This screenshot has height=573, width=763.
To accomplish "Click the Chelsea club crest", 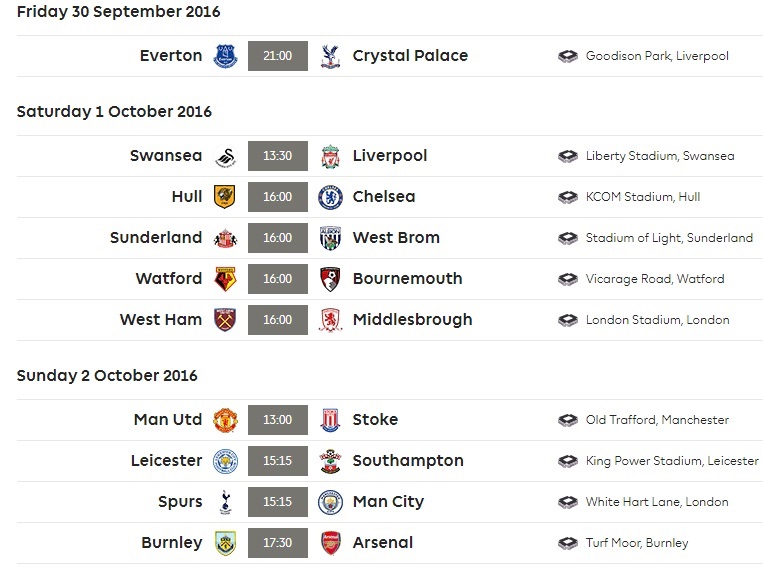I will tap(330, 197).
